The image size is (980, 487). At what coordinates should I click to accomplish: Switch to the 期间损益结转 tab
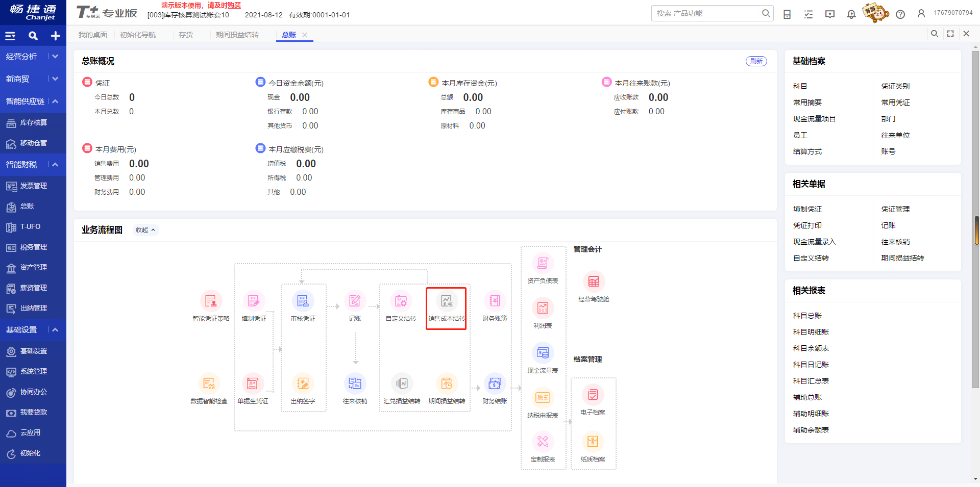(x=237, y=35)
